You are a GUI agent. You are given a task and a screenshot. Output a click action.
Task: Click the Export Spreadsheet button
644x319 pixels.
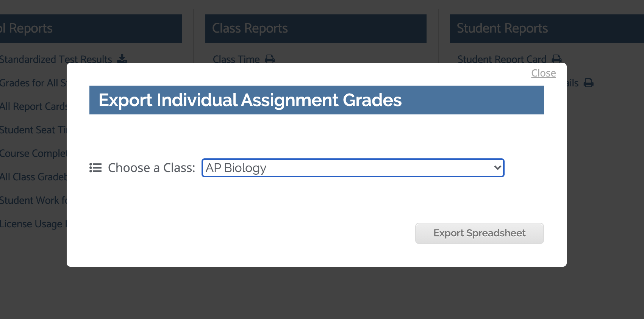pyautogui.click(x=479, y=233)
